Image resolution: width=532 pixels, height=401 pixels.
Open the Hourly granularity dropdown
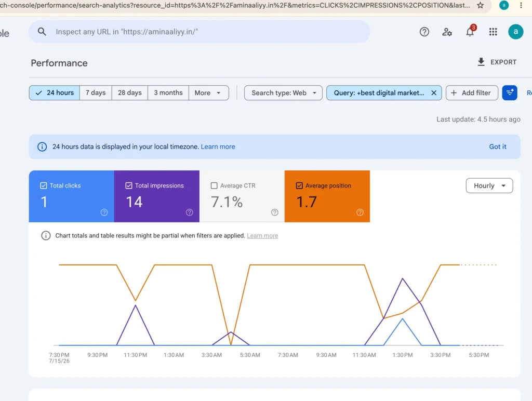tap(489, 185)
